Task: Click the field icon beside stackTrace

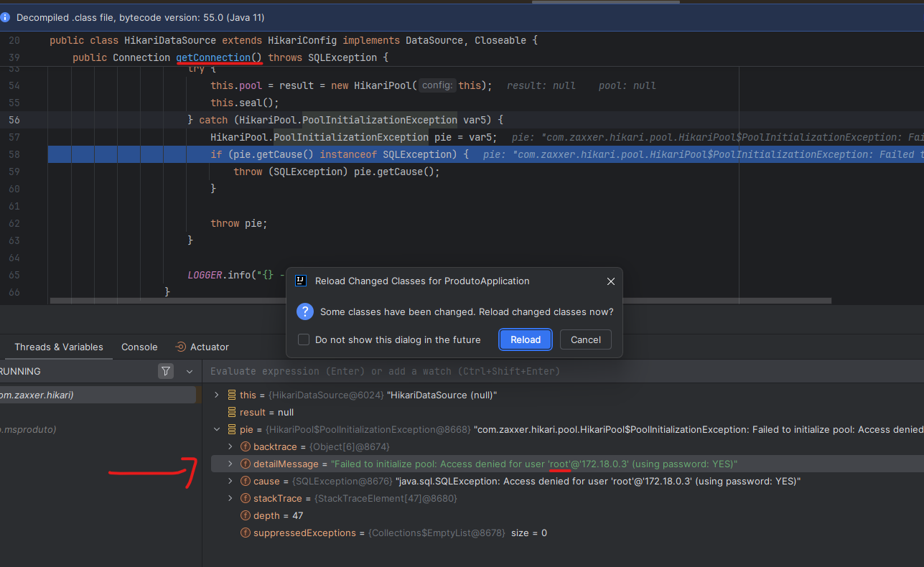Action: [x=246, y=499]
